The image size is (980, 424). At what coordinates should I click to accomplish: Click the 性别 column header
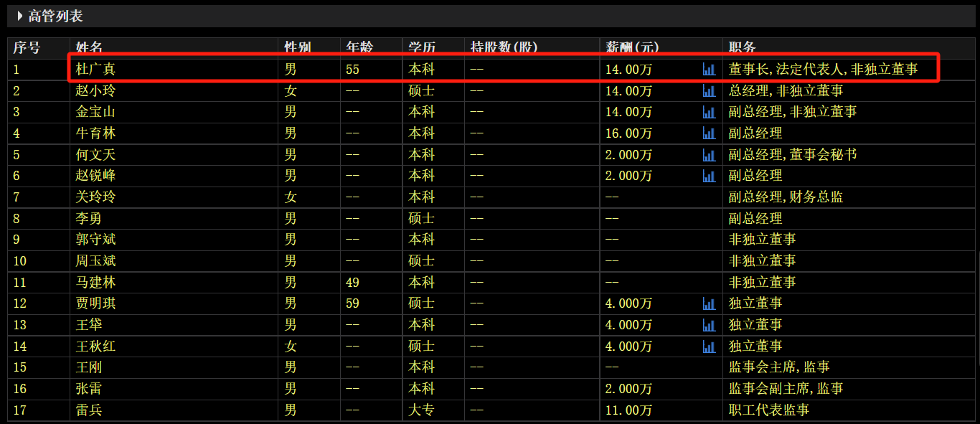tap(298, 48)
